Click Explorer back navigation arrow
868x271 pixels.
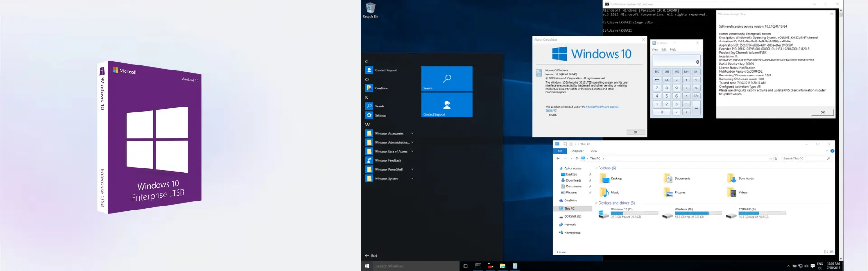(558, 159)
